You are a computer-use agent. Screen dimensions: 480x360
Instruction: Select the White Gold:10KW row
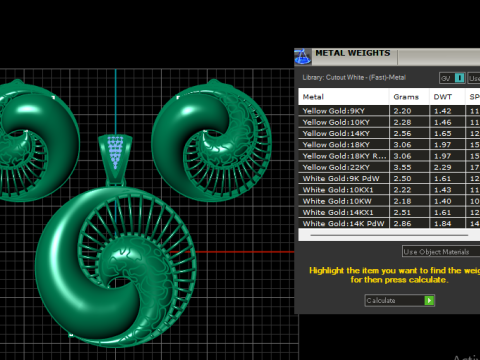[389, 201]
